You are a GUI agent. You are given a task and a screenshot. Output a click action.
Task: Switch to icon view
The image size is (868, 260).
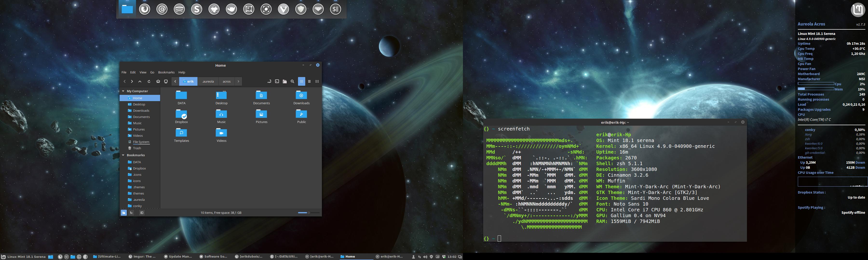coord(302,81)
